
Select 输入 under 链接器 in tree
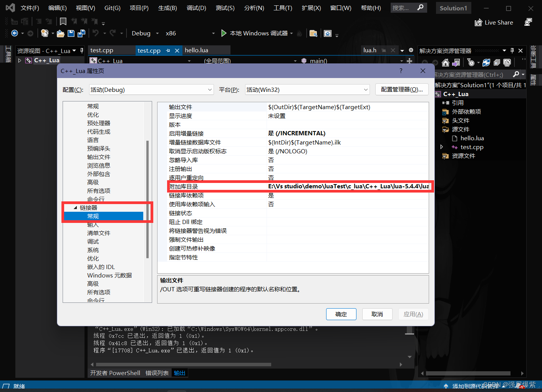93,225
